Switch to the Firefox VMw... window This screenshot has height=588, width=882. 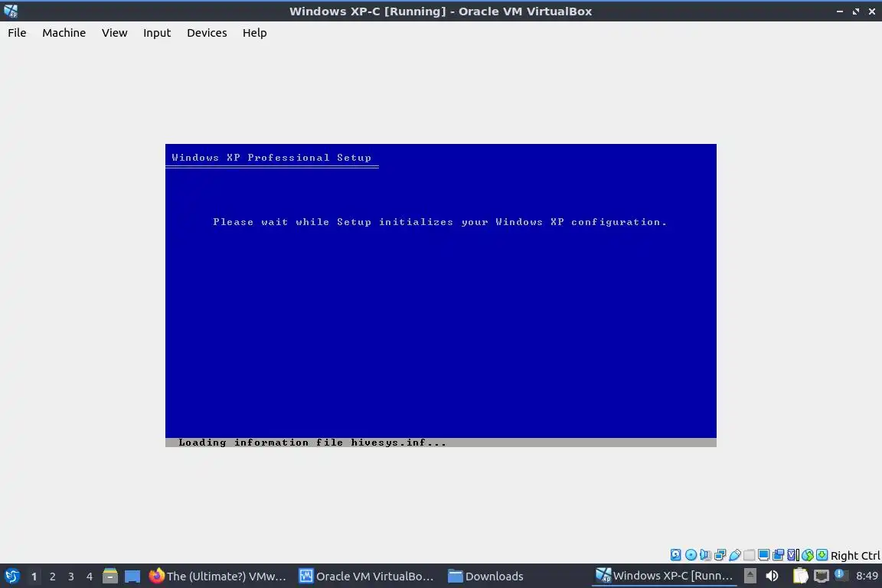click(x=217, y=577)
